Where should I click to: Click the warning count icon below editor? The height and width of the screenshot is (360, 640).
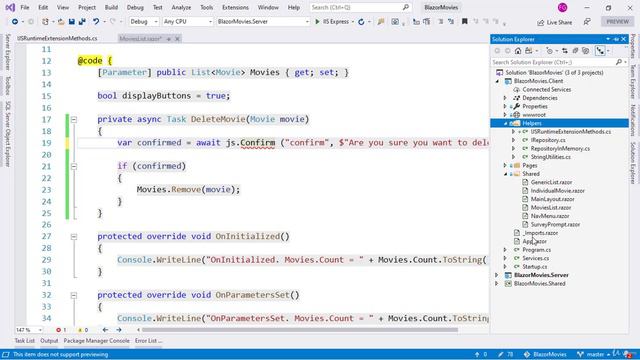pos(80,330)
